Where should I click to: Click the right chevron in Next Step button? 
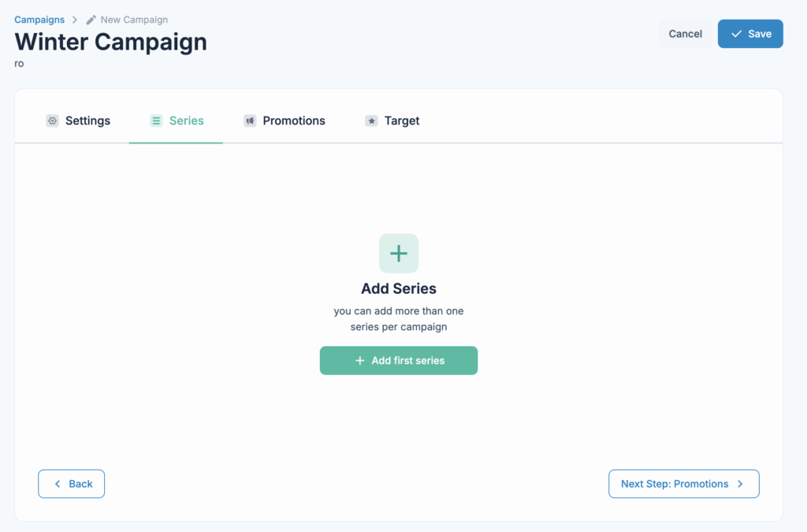pos(740,484)
